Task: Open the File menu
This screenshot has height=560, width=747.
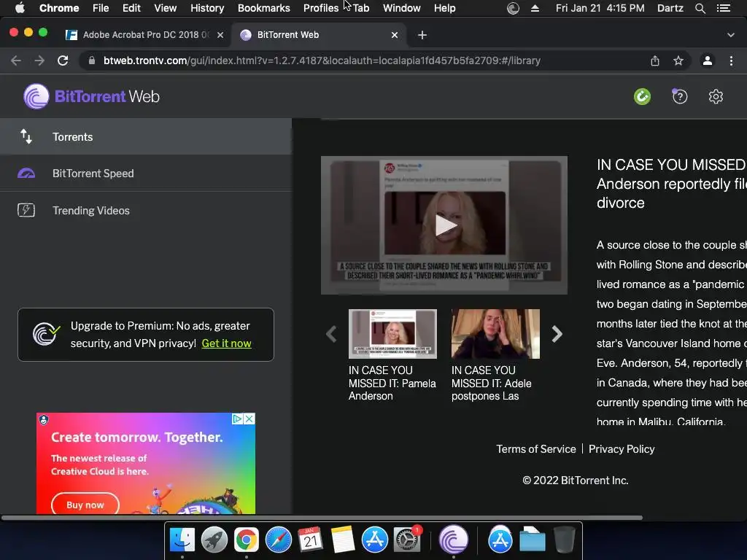Action: (101, 8)
